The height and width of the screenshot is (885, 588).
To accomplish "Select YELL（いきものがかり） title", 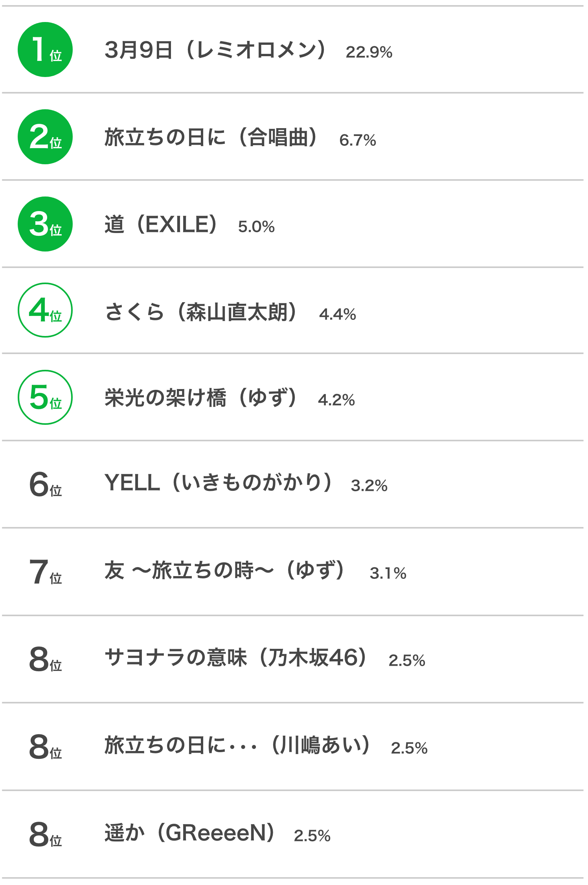I will pos(219,483).
